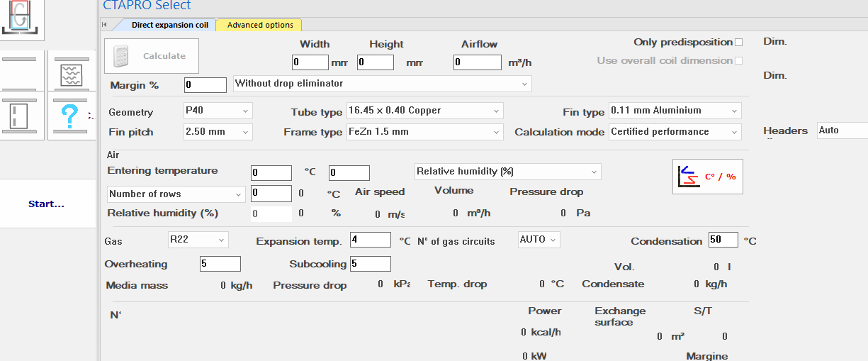Viewport: 868px width, 361px height.
Task: Click the Exchange surface label
Action: [620, 316]
